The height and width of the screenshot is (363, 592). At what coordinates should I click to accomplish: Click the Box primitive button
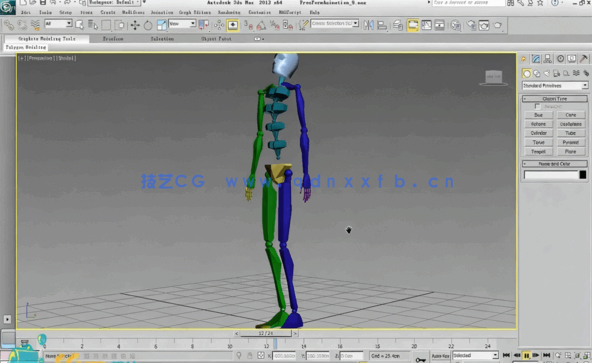pyautogui.click(x=538, y=115)
